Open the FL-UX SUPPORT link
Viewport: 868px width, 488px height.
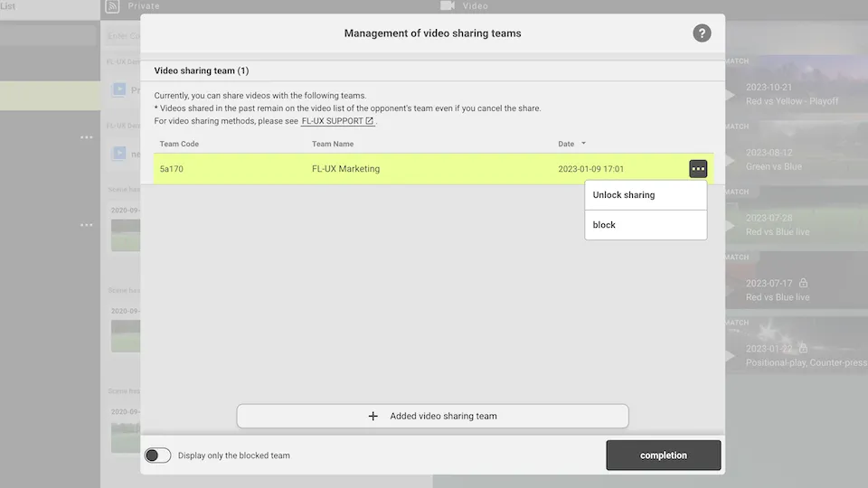337,121
